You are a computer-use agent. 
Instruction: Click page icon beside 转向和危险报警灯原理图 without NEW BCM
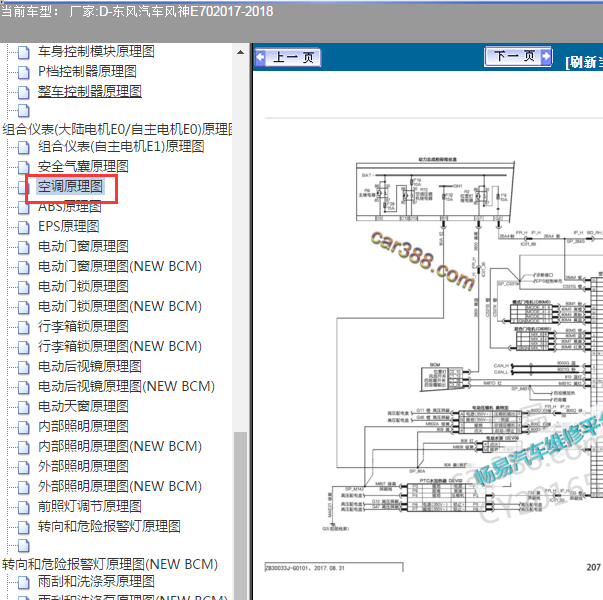23,528
